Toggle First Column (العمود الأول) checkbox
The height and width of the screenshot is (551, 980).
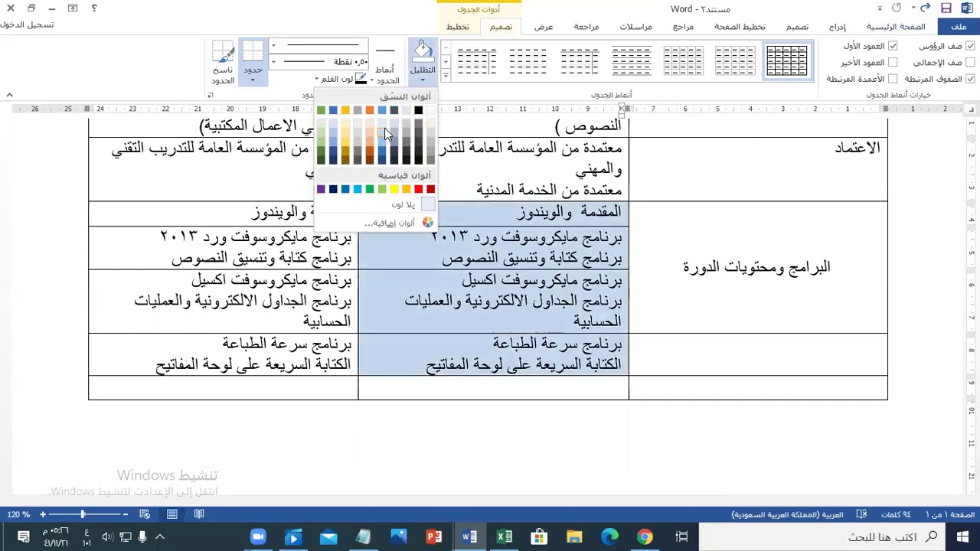pyautogui.click(x=893, y=46)
